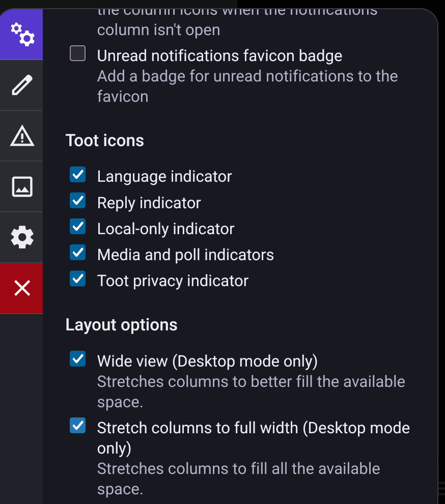Image resolution: width=445 pixels, height=504 pixels.
Task: Uncheck the Language indicator checkbox
Action: [x=77, y=175]
